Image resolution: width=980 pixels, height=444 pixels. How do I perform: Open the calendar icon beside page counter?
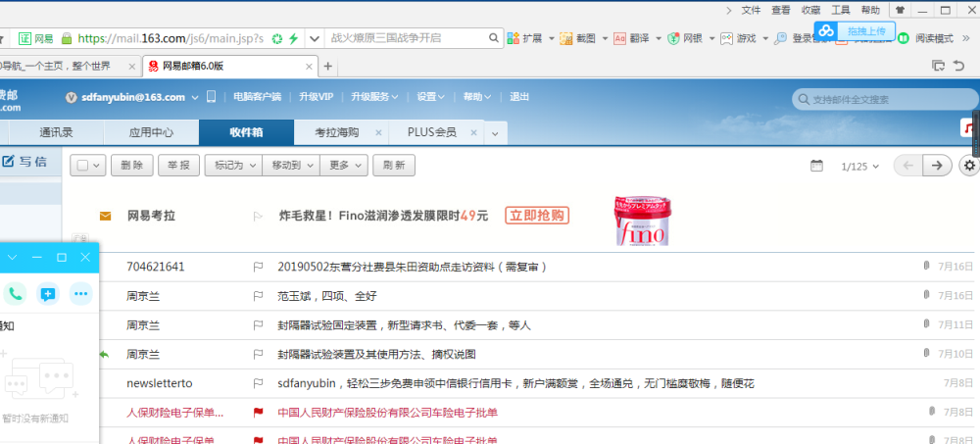[x=816, y=166]
